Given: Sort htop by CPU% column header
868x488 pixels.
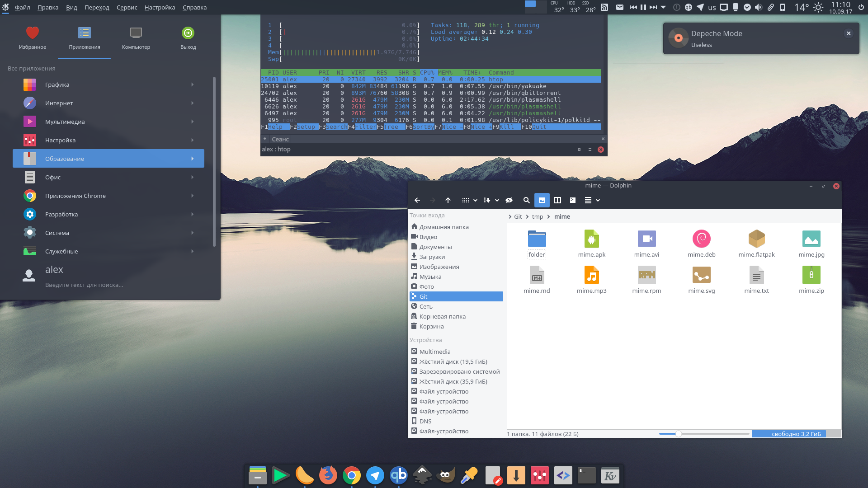Looking at the screenshot, I should pos(427,73).
